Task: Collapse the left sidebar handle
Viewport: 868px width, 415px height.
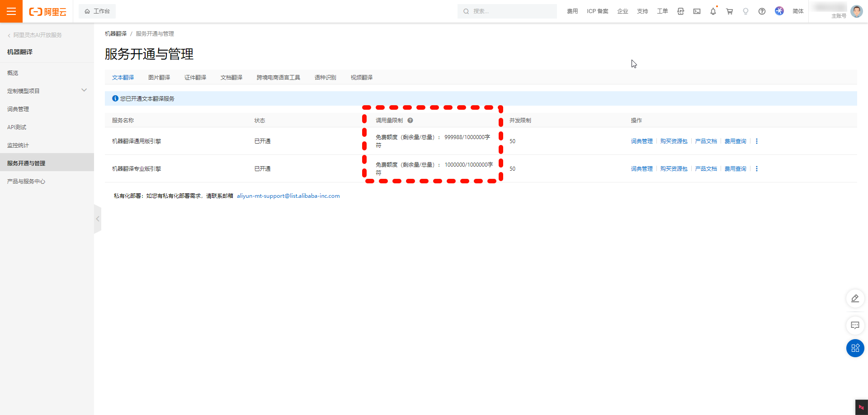Action: pos(98,219)
